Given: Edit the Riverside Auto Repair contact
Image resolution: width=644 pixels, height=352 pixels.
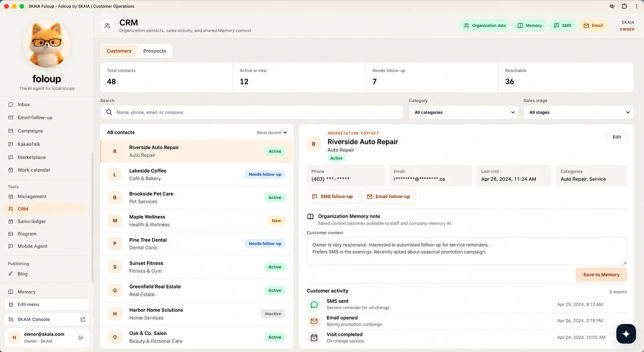Looking at the screenshot, I should [617, 137].
